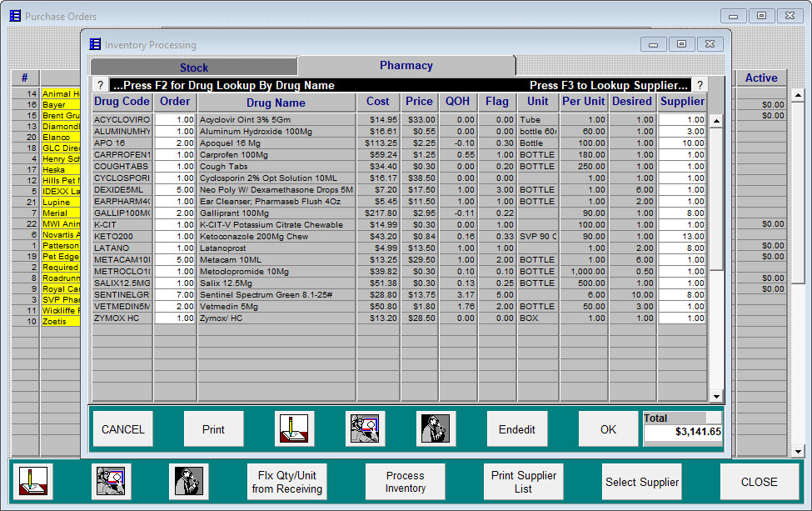Click the left question mark help icon
This screenshot has height=511, width=812.
(x=101, y=85)
